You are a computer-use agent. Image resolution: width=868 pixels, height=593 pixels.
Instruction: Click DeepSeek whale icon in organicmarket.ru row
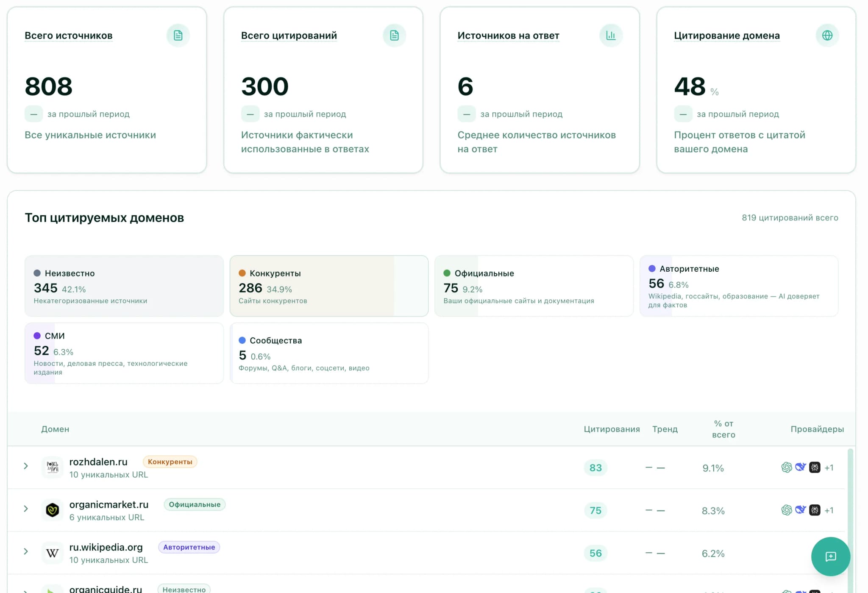801,510
